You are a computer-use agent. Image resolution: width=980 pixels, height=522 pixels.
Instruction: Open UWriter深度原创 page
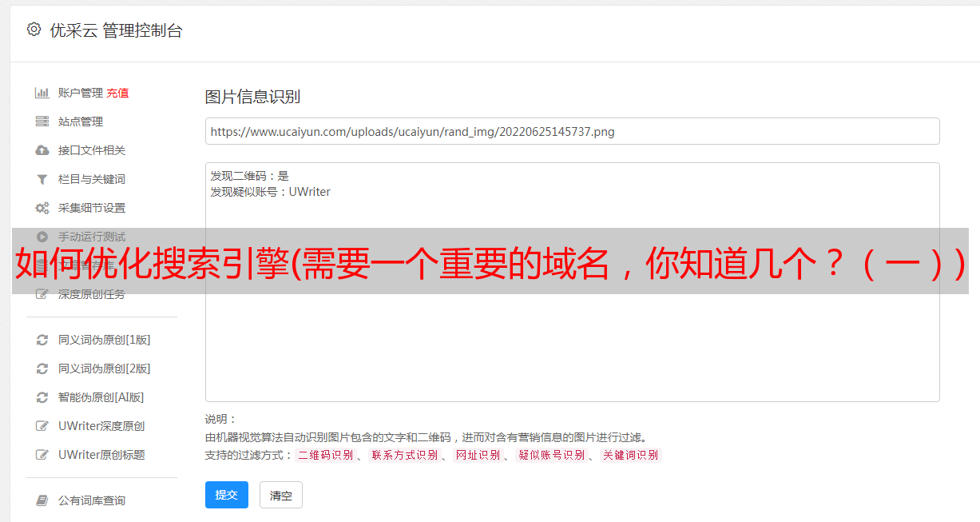click(x=101, y=426)
